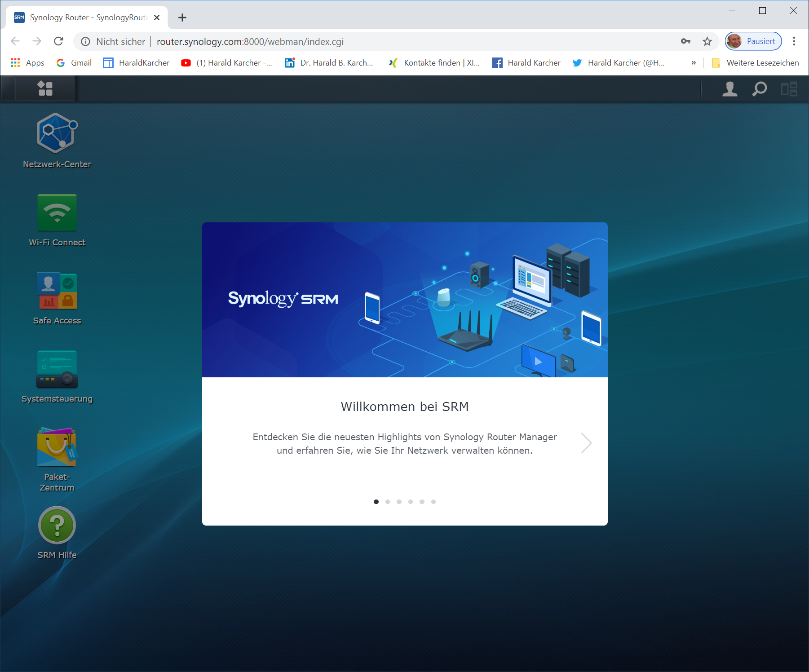Jump to the sixth welcome slide dot
This screenshot has height=672, width=809.
433,502
